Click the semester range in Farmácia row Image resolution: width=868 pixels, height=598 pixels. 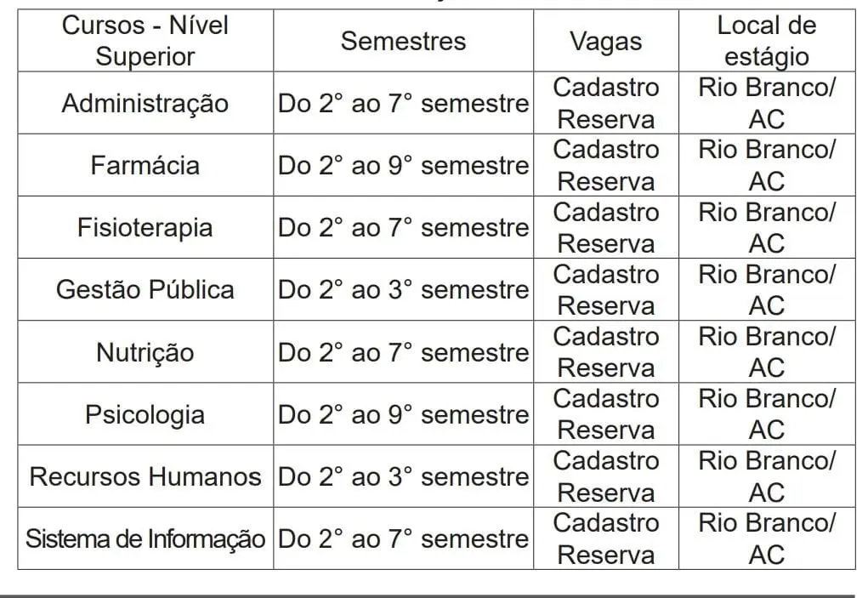point(403,165)
